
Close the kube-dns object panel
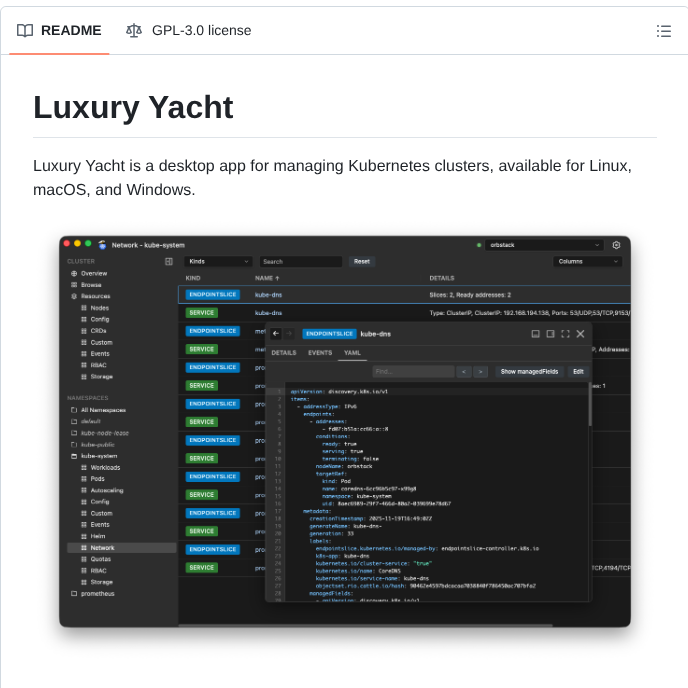pyautogui.click(x=580, y=334)
